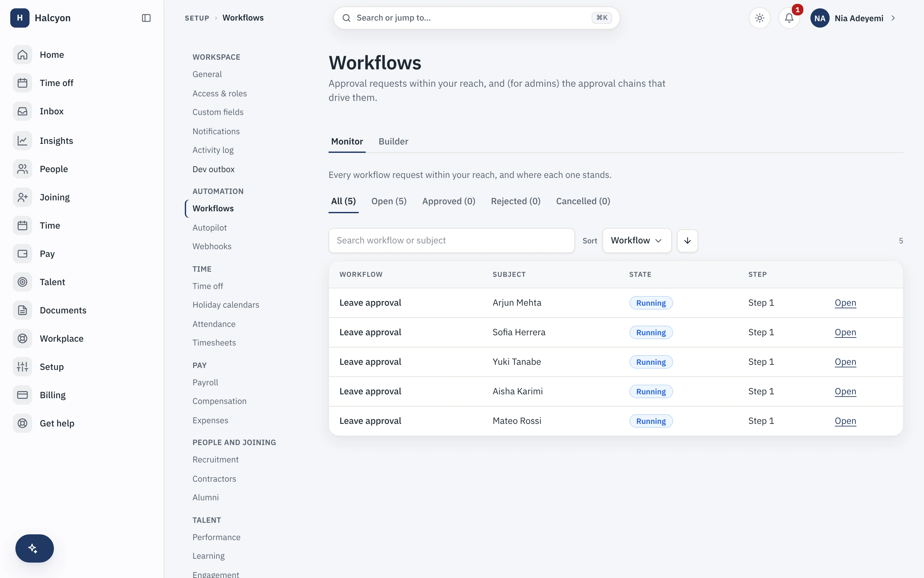Click the Time off calendar icon

(x=22, y=83)
